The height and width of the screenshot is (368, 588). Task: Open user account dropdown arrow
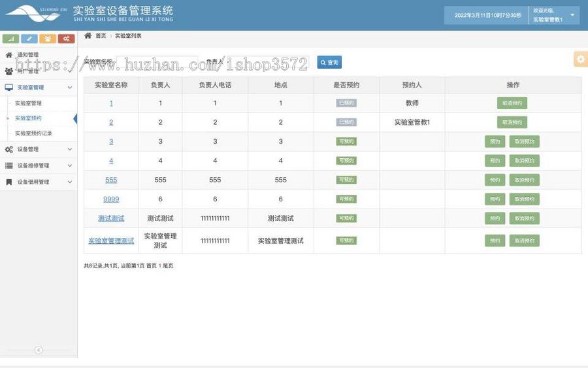pos(572,15)
